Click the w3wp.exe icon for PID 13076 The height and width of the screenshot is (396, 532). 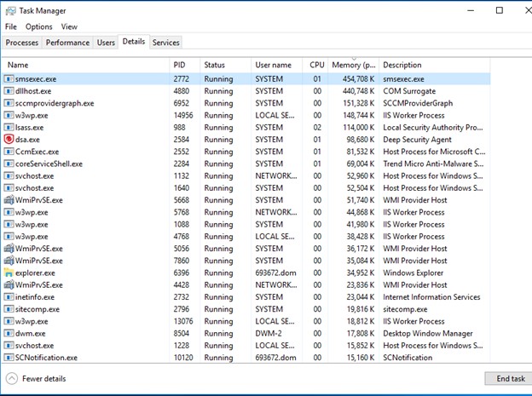coord(9,321)
